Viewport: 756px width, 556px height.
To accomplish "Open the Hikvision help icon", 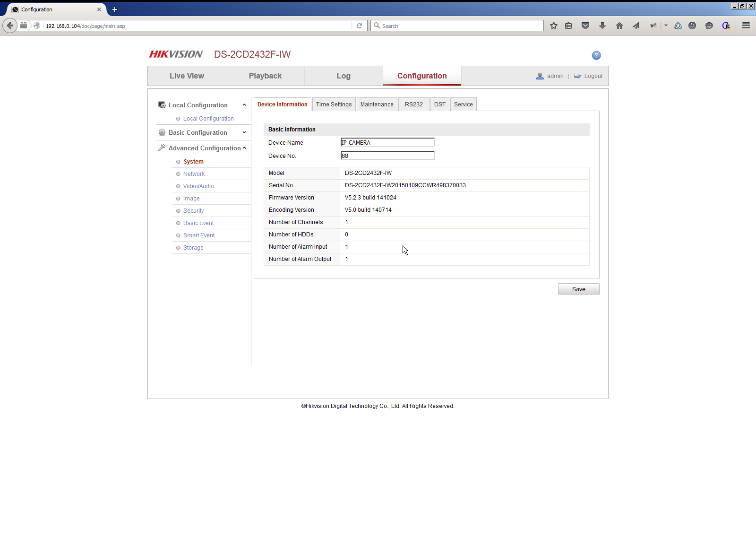I will pyautogui.click(x=596, y=55).
